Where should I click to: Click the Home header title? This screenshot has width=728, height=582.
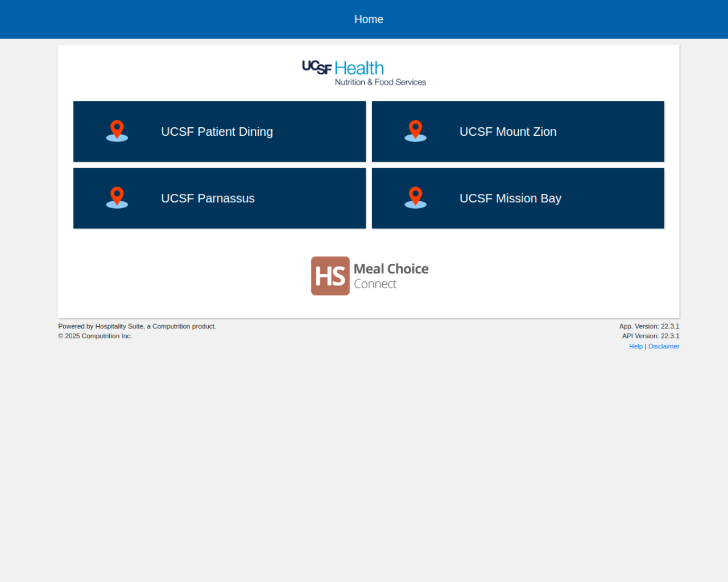tap(369, 19)
